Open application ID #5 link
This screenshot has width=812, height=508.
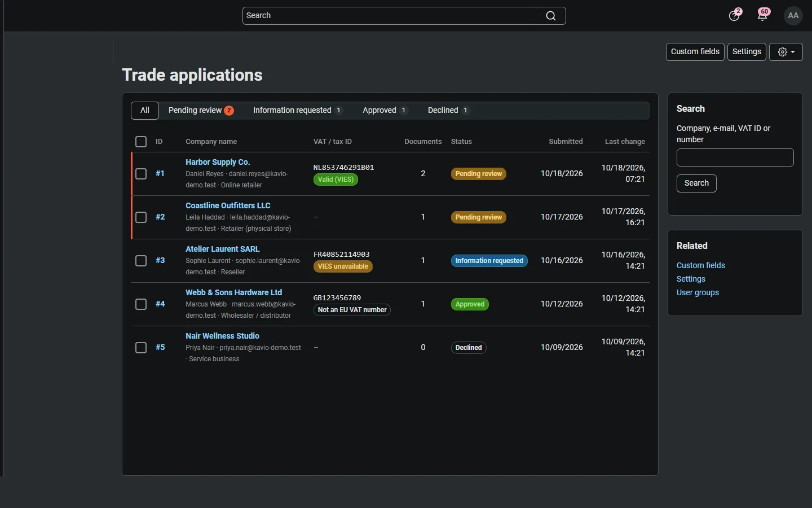click(160, 348)
